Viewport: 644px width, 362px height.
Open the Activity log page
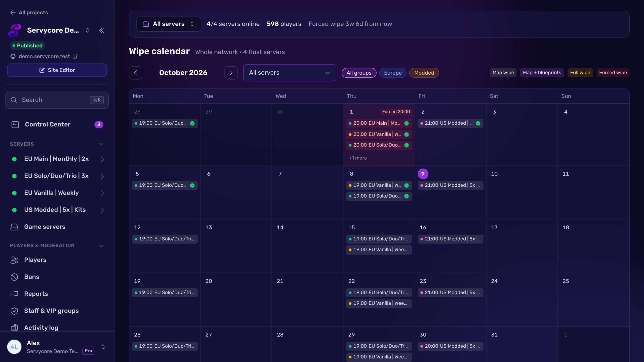(57, 328)
